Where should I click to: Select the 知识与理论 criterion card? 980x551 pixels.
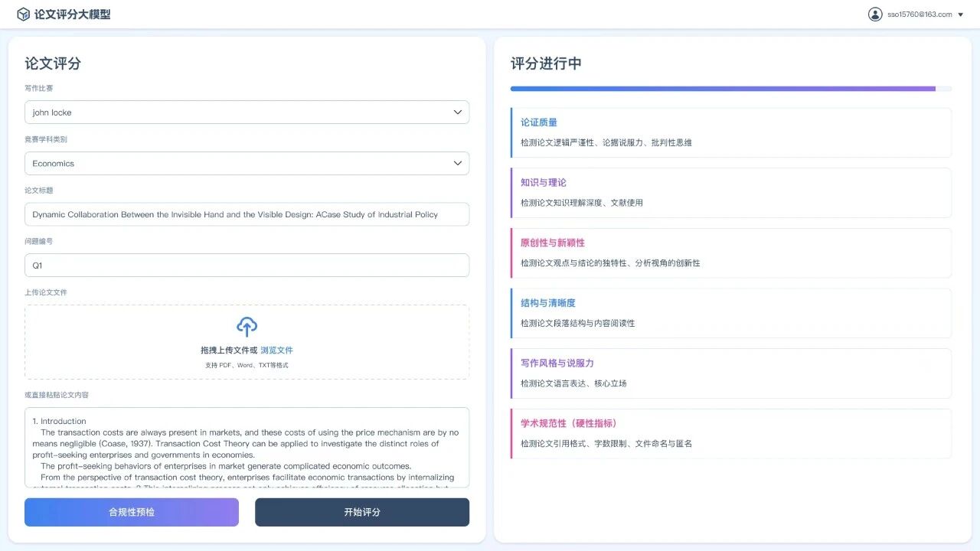pos(730,193)
